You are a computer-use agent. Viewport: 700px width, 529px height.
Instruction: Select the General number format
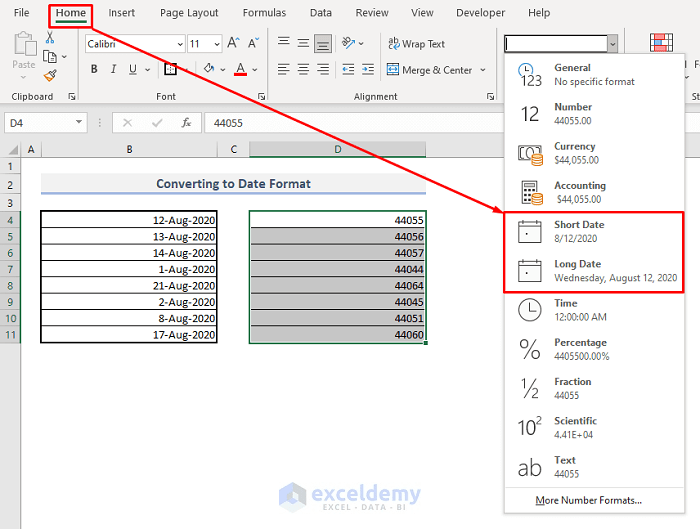point(594,75)
